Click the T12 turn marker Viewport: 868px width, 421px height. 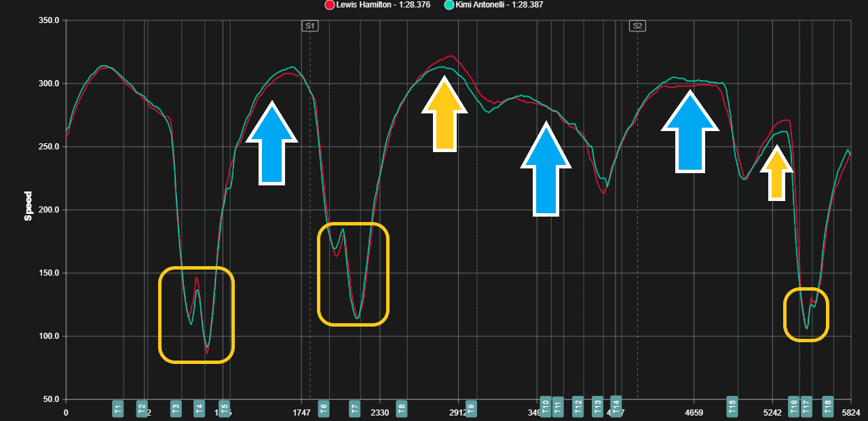(x=578, y=407)
